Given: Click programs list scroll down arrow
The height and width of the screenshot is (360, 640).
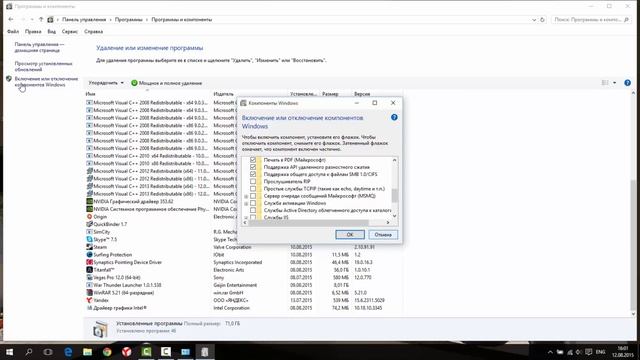Looking at the screenshot, I should 633,313.
